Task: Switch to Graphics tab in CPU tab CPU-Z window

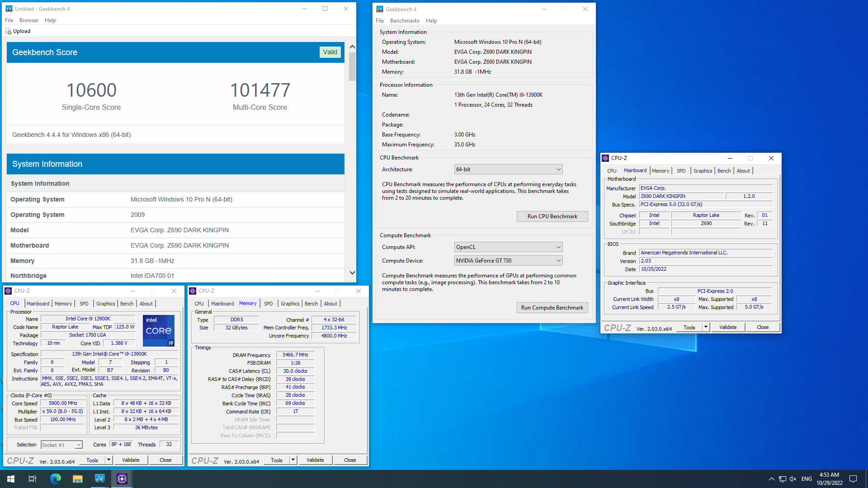Action: (106, 304)
